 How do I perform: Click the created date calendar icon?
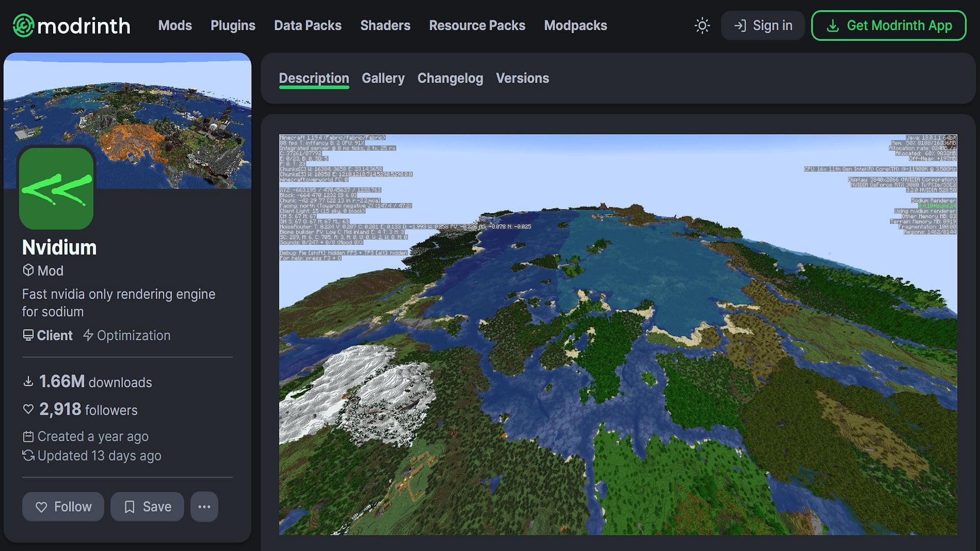[27, 436]
